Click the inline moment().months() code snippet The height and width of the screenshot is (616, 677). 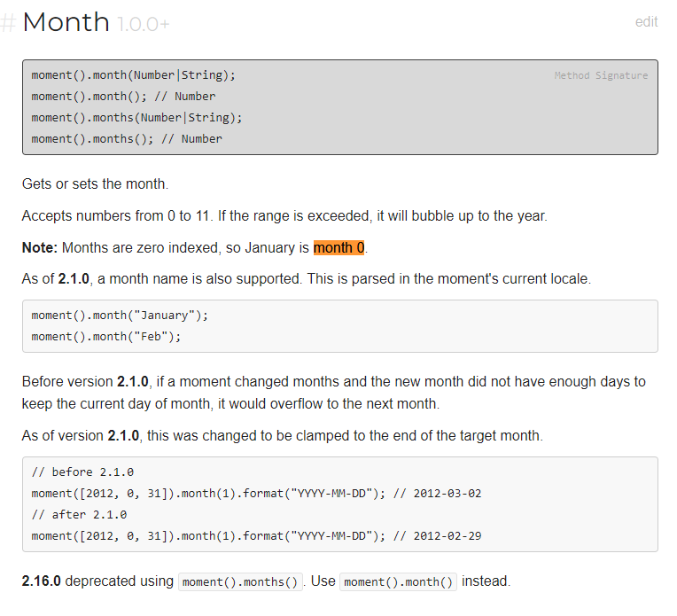click(x=240, y=581)
